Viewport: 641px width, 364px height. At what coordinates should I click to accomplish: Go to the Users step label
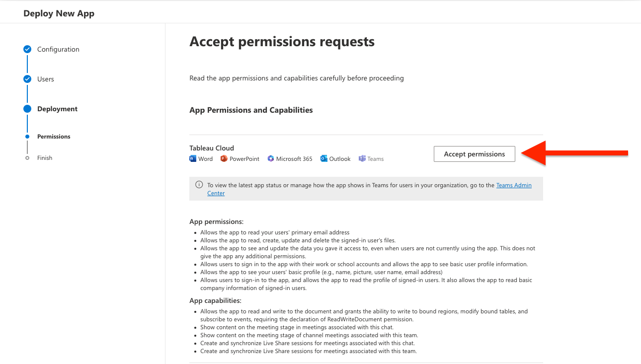[46, 79]
